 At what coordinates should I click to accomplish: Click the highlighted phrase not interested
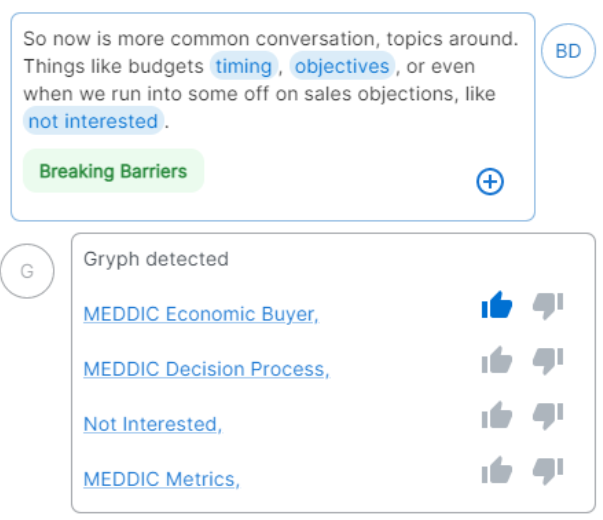point(93,121)
